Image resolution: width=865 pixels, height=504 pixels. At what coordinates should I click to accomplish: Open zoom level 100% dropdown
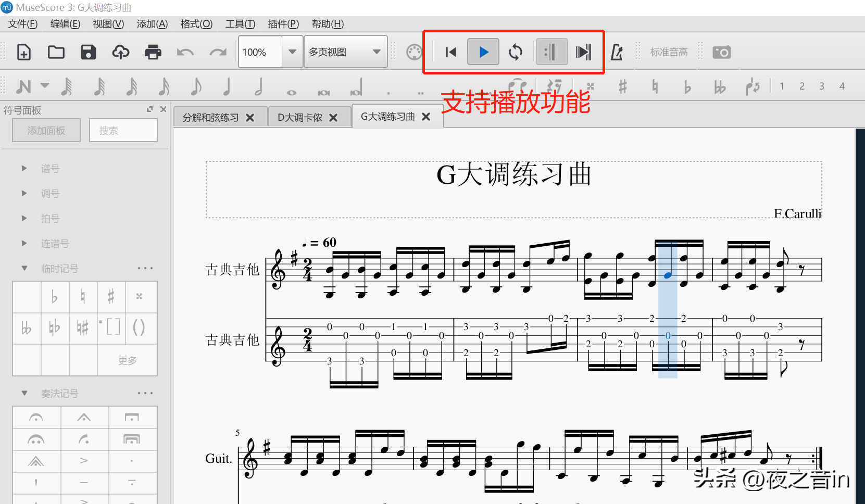[292, 52]
